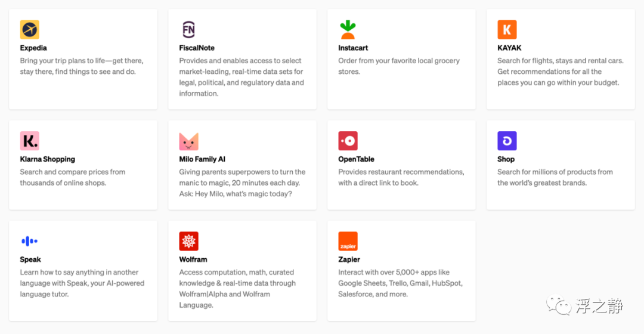644x334 pixels.
Task: Click the Expedia airplane icon
Action: pos(29,29)
